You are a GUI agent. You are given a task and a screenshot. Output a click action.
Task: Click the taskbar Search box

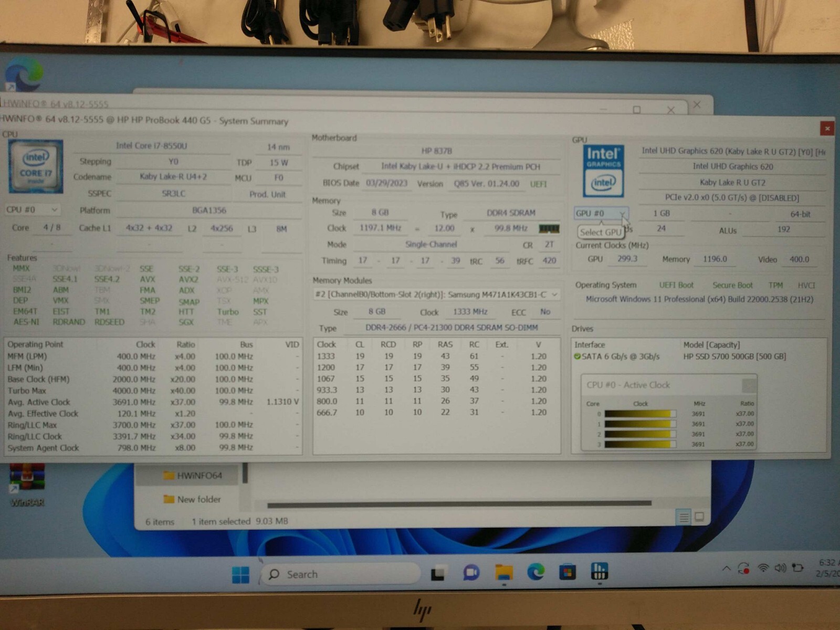[340, 574]
